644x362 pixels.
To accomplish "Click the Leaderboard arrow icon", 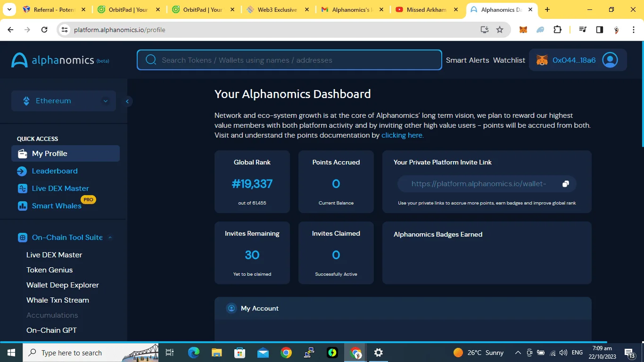I will point(22,171).
